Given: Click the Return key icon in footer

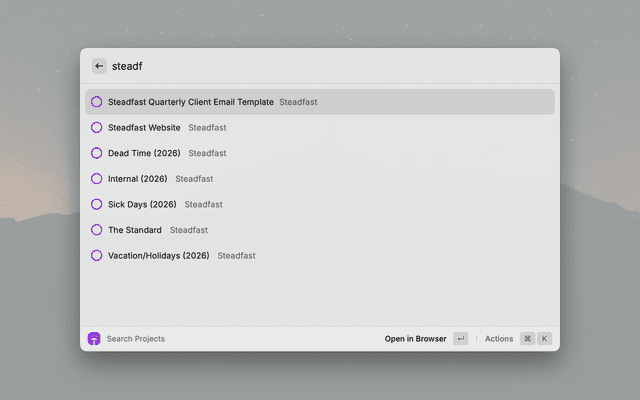Looking at the screenshot, I should [460, 339].
